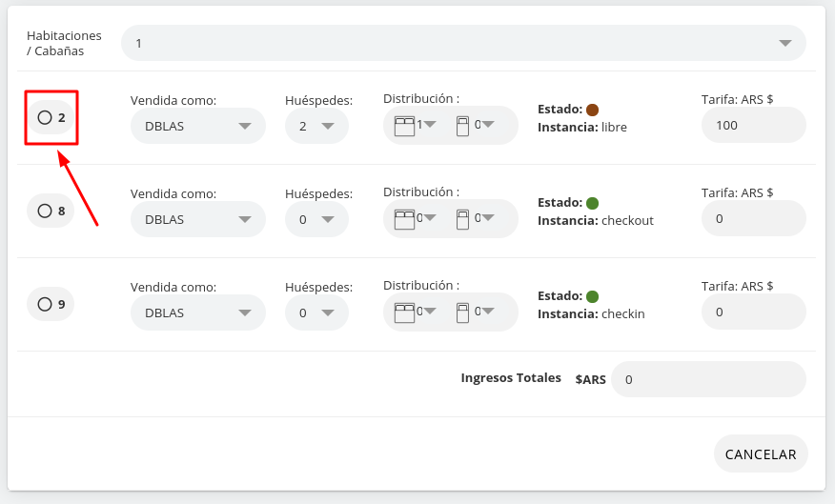Open Huéspedes dropdown for room 8
Image resolution: width=835 pixels, height=504 pixels.
coord(316,219)
